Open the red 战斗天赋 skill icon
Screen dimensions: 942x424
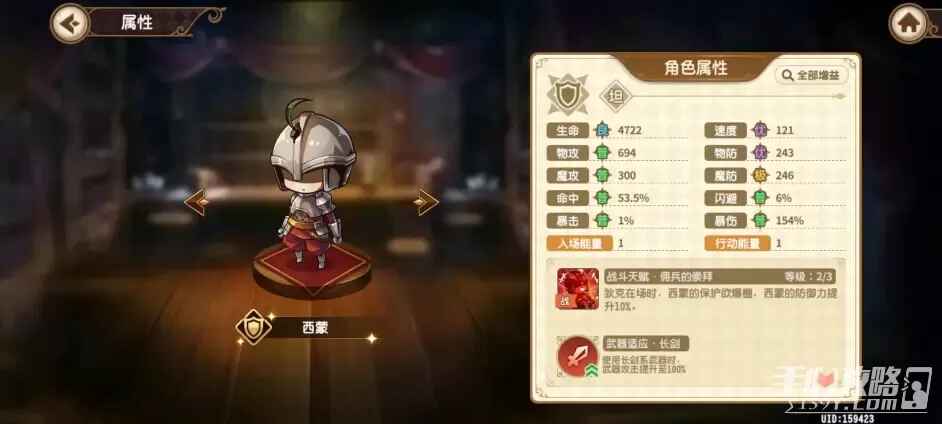(x=577, y=288)
